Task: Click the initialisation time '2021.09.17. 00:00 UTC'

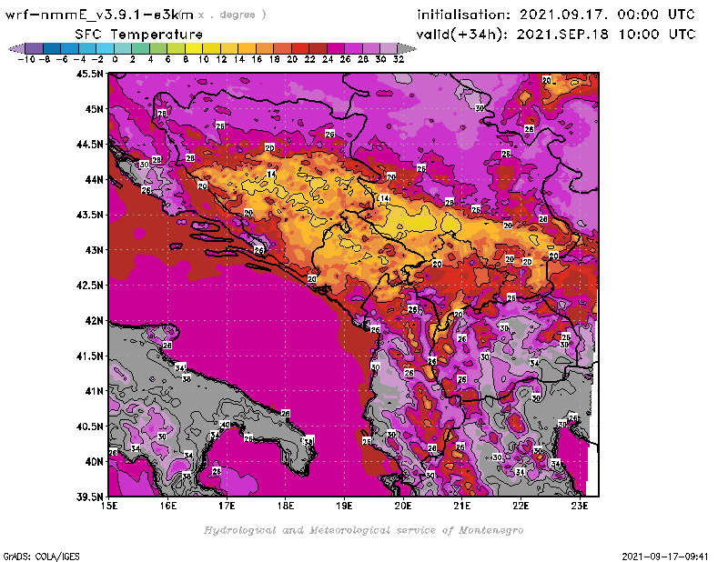Action: [607, 15]
